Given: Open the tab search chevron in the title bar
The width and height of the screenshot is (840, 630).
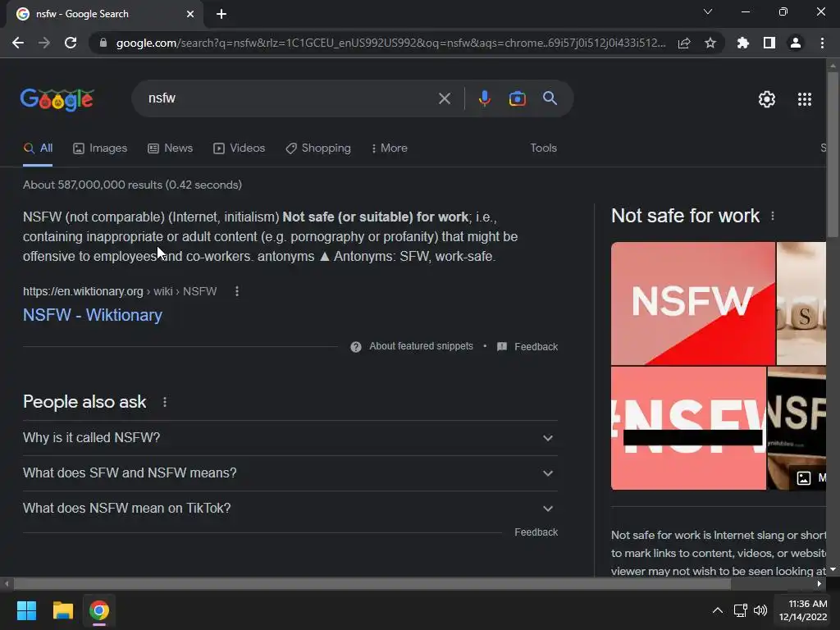Looking at the screenshot, I should coord(708,11).
